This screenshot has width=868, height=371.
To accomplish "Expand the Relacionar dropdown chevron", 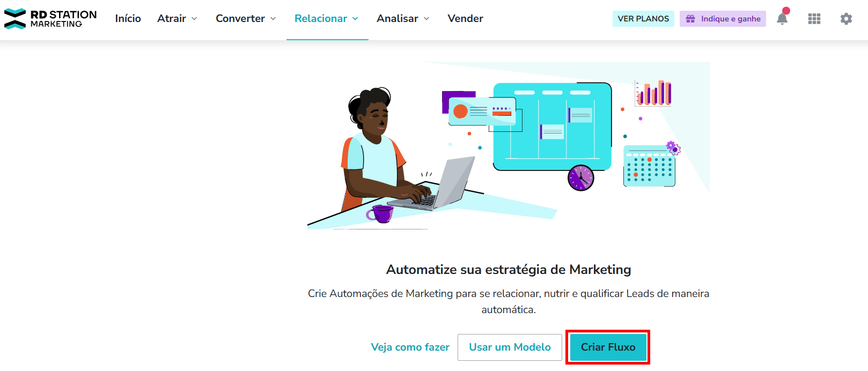I will coord(355,19).
